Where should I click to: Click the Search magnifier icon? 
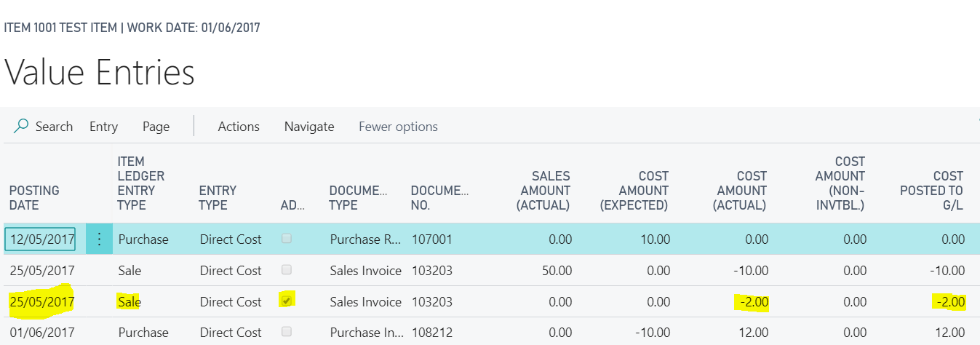(x=21, y=127)
